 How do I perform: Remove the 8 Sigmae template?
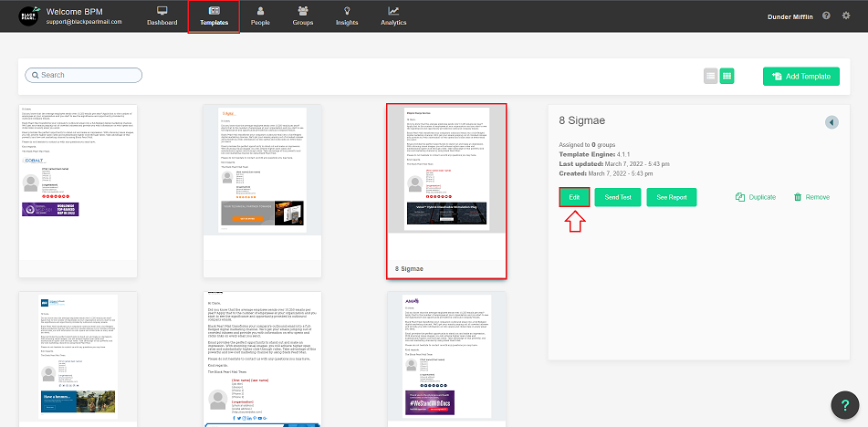coord(811,197)
